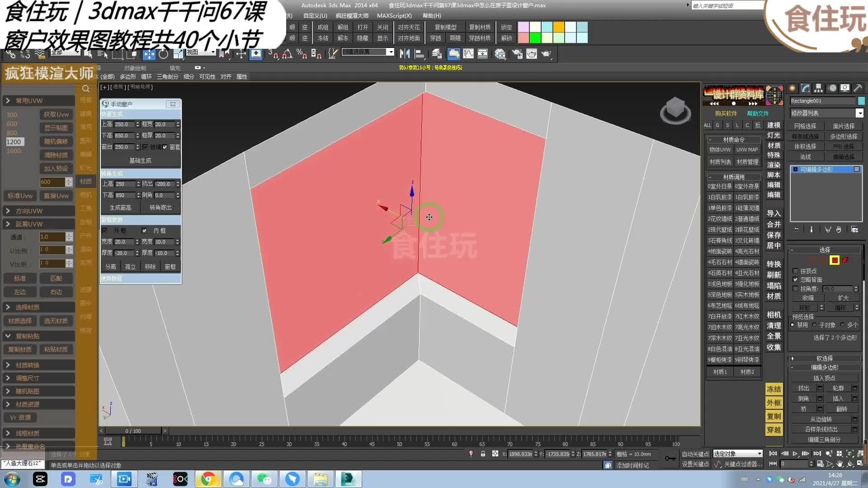Click 转角寄出 button
This screenshot has width=868, height=488.
pos(160,207)
